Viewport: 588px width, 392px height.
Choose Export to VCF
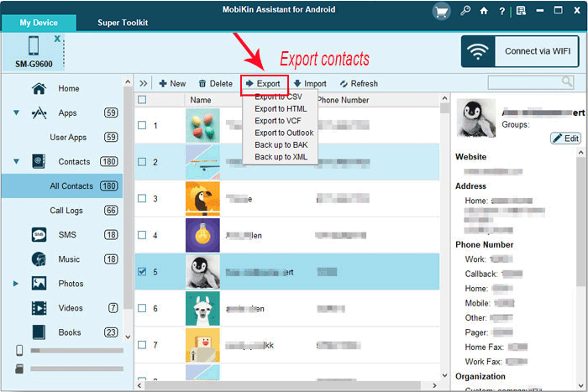pyautogui.click(x=278, y=121)
